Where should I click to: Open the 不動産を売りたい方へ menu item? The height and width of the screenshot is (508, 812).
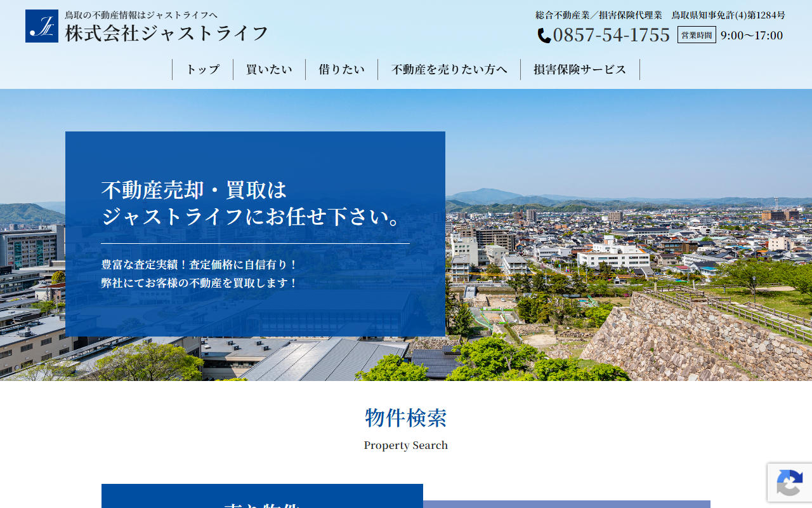coord(449,70)
